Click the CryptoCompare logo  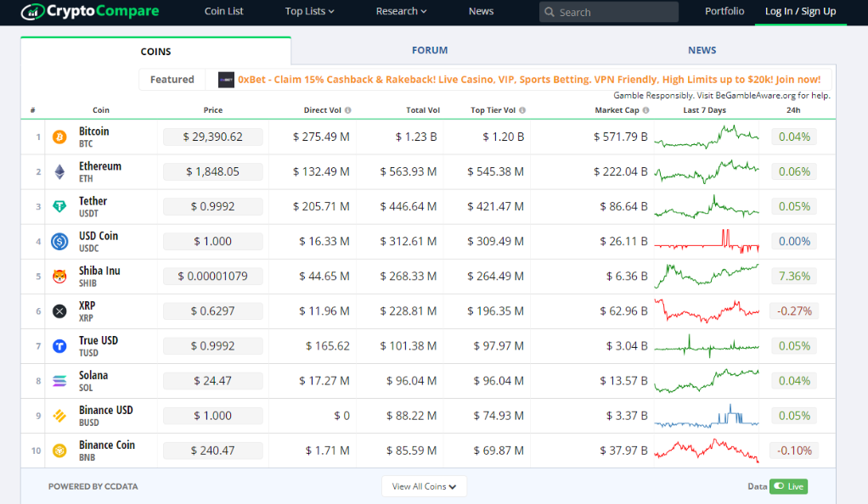coord(90,11)
